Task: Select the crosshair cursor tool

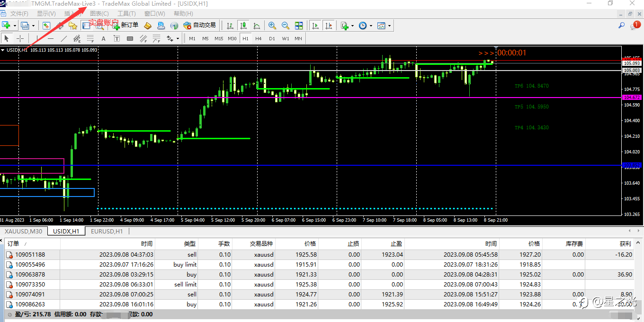Action: [20, 38]
